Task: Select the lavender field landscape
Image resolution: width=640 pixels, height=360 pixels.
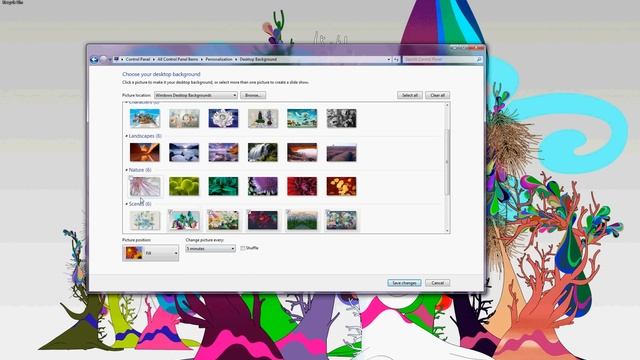Action: click(x=341, y=153)
